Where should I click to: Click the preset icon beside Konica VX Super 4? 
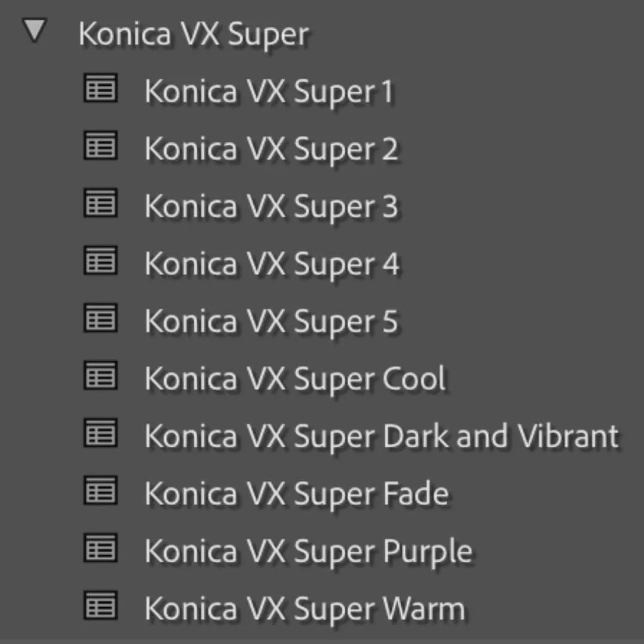100,261
